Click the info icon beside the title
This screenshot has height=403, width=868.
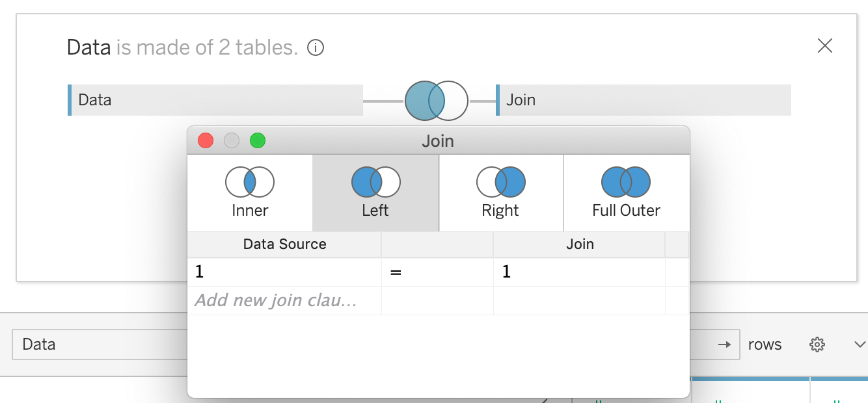click(x=316, y=47)
